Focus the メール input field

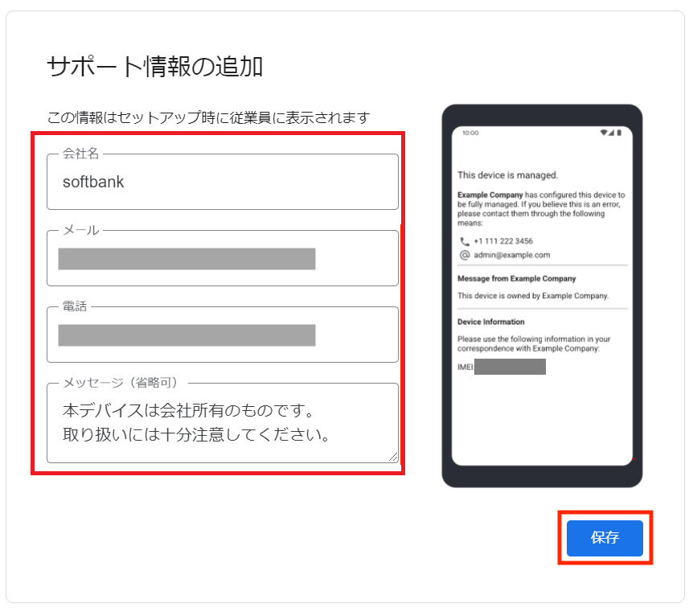point(223,258)
